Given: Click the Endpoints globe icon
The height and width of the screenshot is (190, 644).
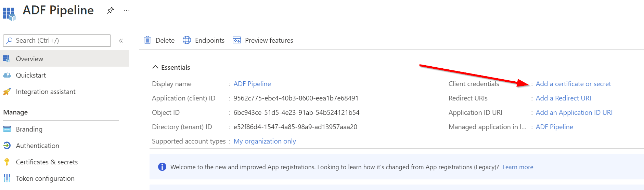Looking at the screenshot, I should pyautogui.click(x=187, y=40).
